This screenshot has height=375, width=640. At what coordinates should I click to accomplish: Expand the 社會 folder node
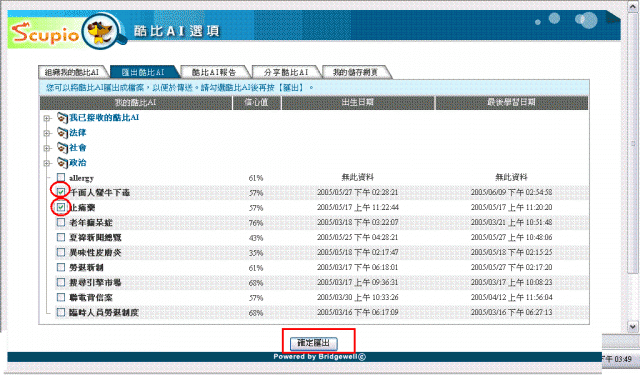47,148
